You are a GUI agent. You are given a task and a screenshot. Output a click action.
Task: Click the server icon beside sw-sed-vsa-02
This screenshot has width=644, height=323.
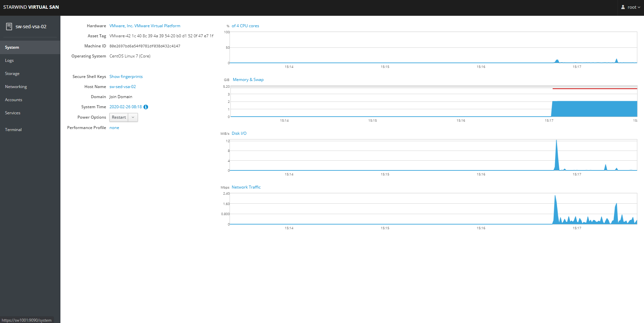(x=9, y=27)
